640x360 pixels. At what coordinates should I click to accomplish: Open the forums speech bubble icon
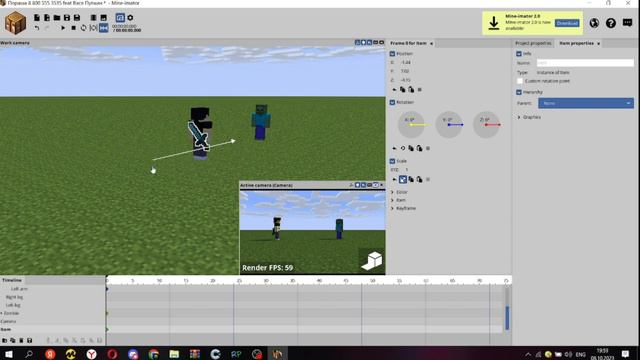pyautogui.click(x=627, y=22)
